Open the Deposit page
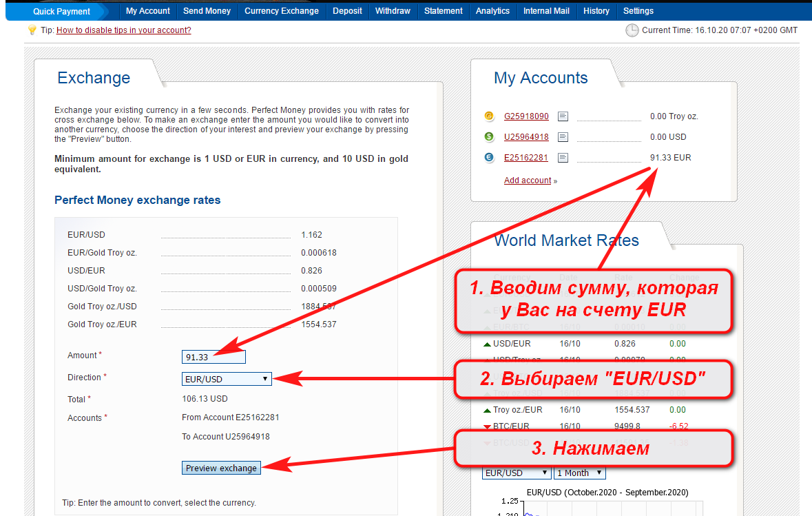 tap(348, 11)
